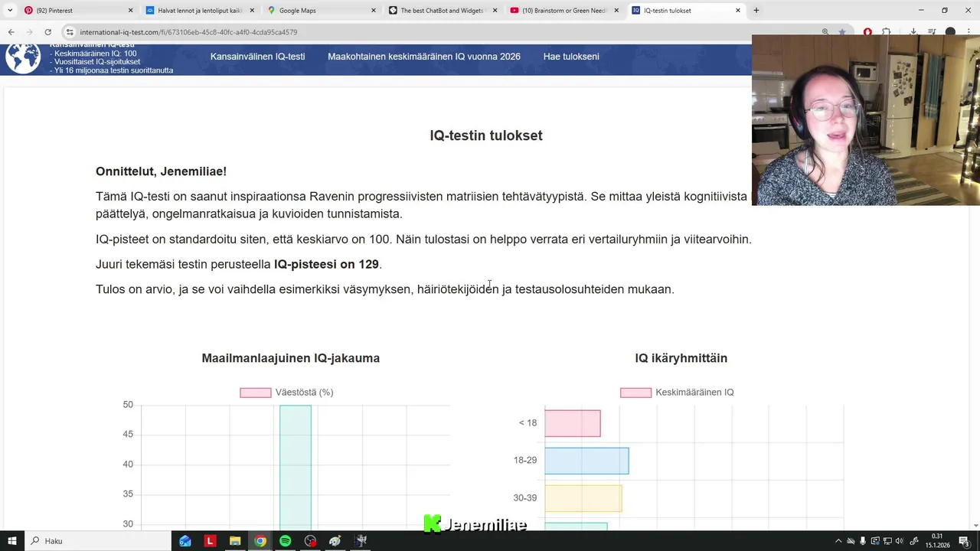Open the page zoom indicator in address bar
Viewport: 980px width, 551px height.
825,32
